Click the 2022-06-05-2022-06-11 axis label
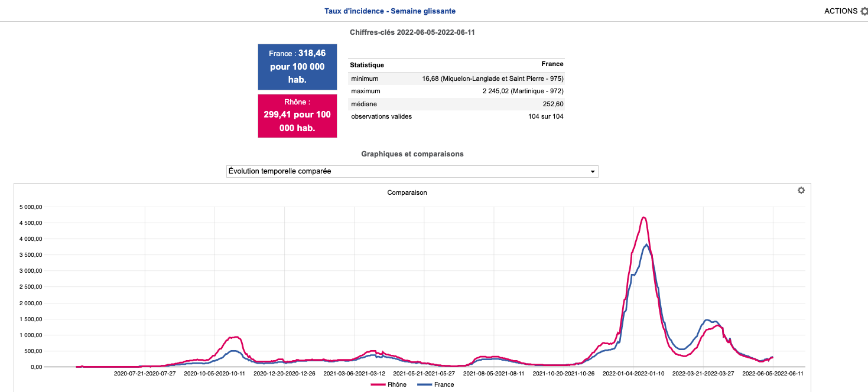868x392 pixels. pyautogui.click(x=772, y=373)
